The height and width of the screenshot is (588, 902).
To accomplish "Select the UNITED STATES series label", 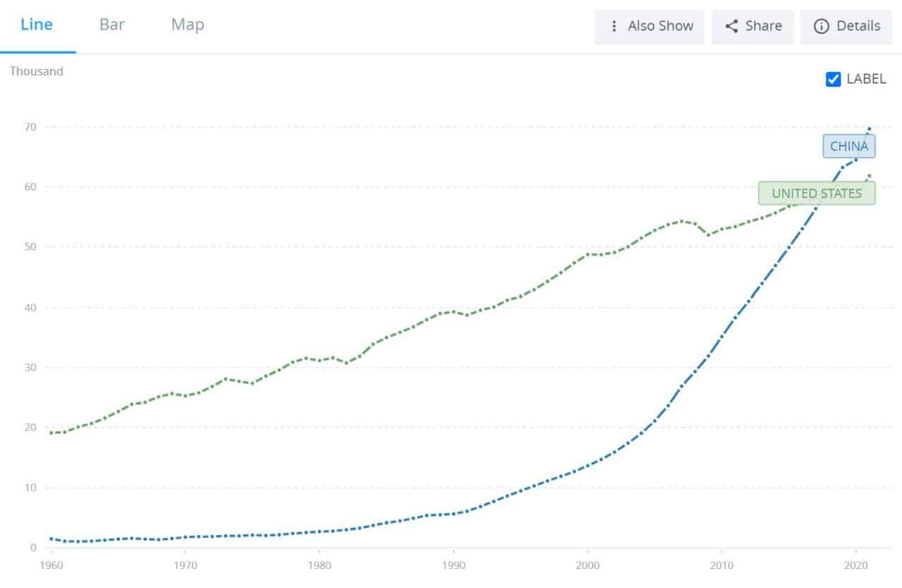I will click(817, 193).
